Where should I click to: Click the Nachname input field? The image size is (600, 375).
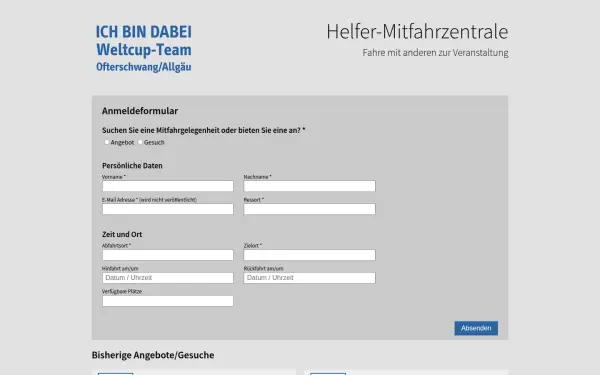click(x=310, y=186)
